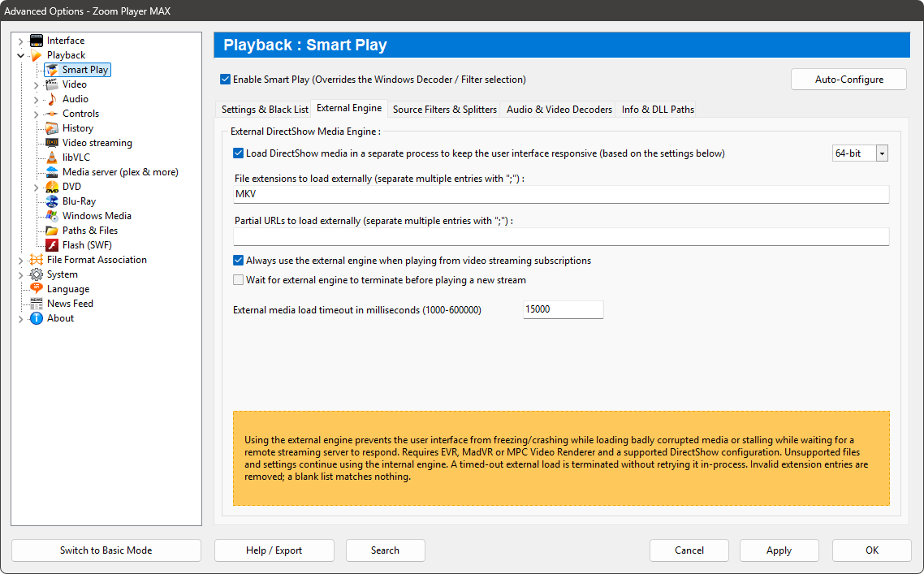Click the History icon in tree

52,128
